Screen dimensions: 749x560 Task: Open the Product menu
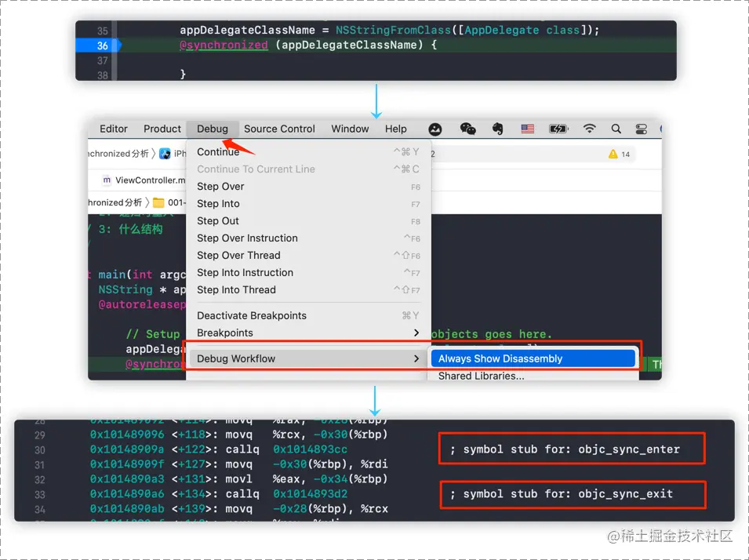pyautogui.click(x=162, y=129)
